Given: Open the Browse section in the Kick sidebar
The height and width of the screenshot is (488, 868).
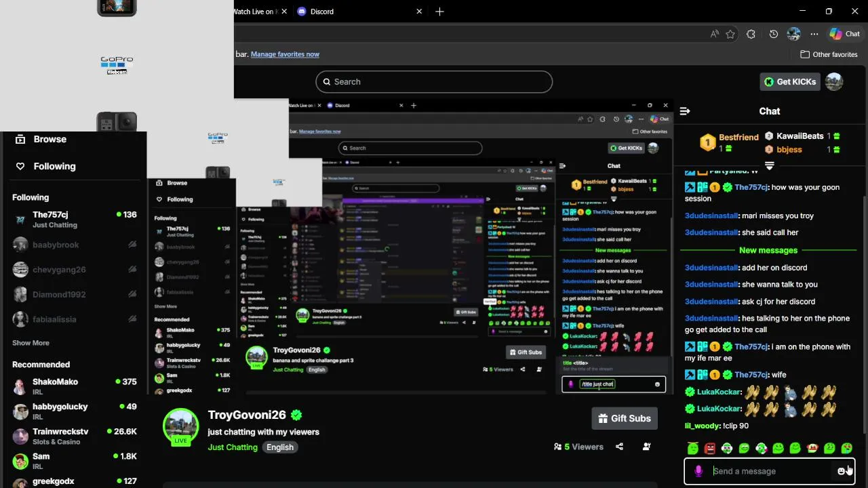Looking at the screenshot, I should point(41,139).
